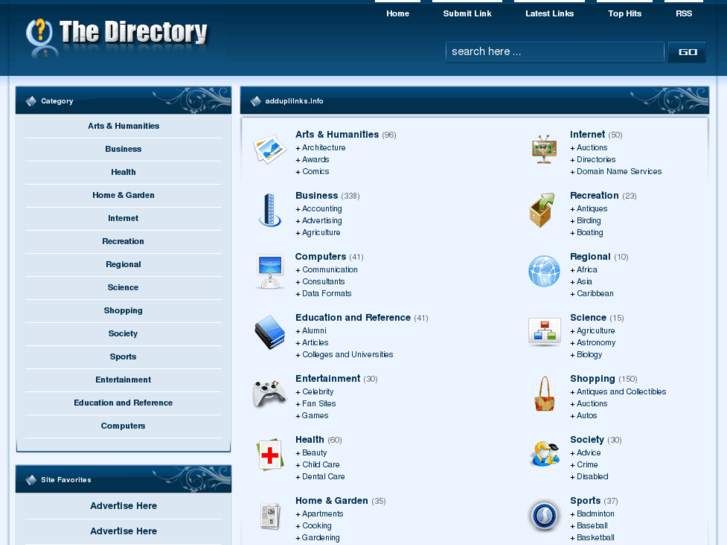Click the Computers monitor icon
The width and height of the screenshot is (727, 545).
coord(270,272)
